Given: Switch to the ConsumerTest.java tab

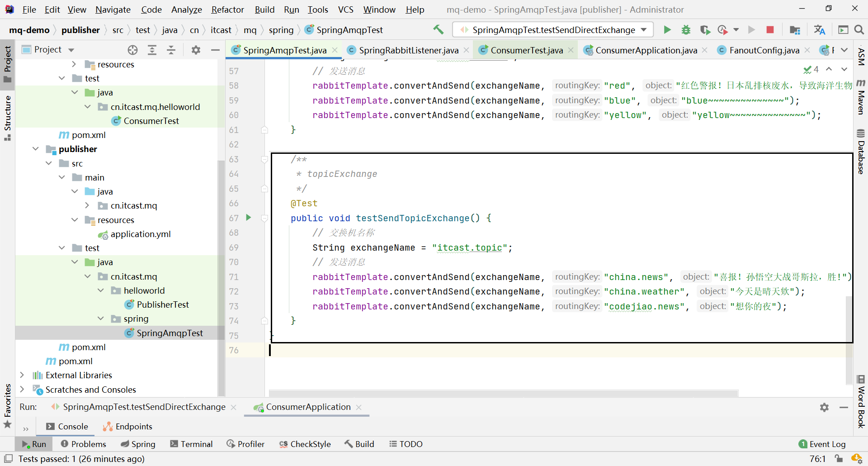Looking at the screenshot, I should pyautogui.click(x=526, y=50).
